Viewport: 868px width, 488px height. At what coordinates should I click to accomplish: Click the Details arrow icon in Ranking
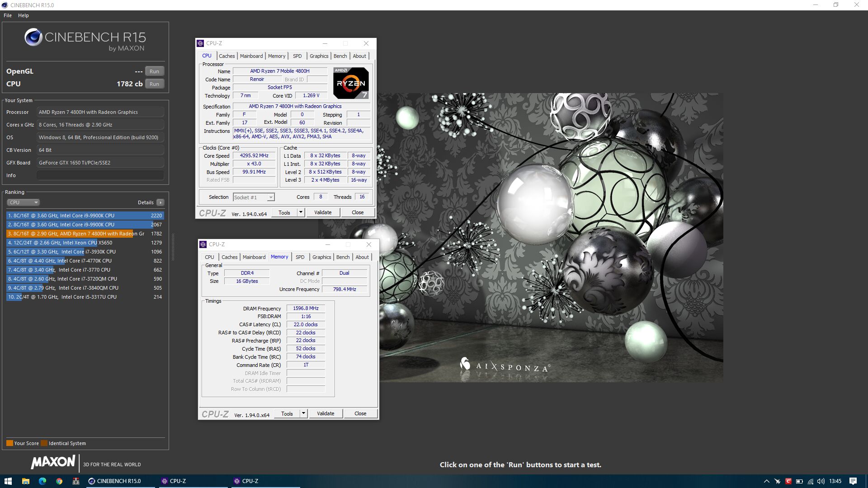click(x=160, y=202)
